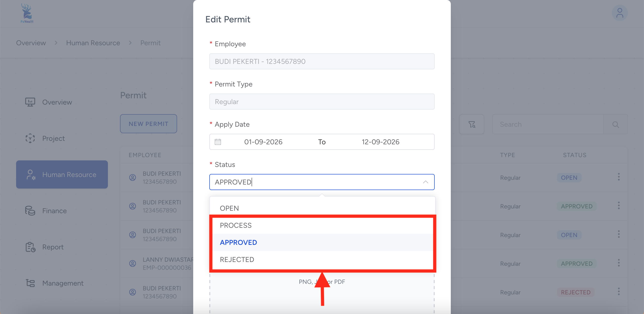Click the Apply Date start date field
Viewport: 644px width, 314px height.
click(x=263, y=142)
